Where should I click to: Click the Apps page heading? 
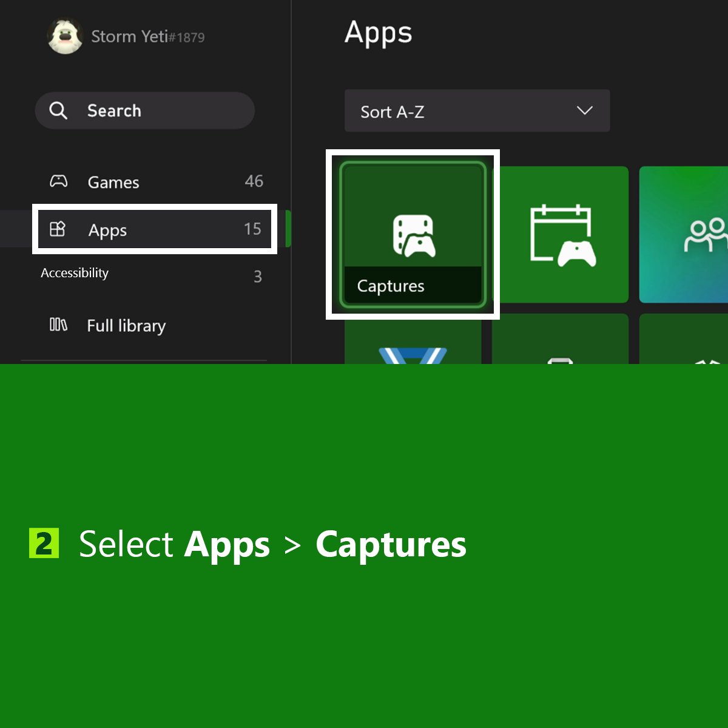click(x=378, y=33)
